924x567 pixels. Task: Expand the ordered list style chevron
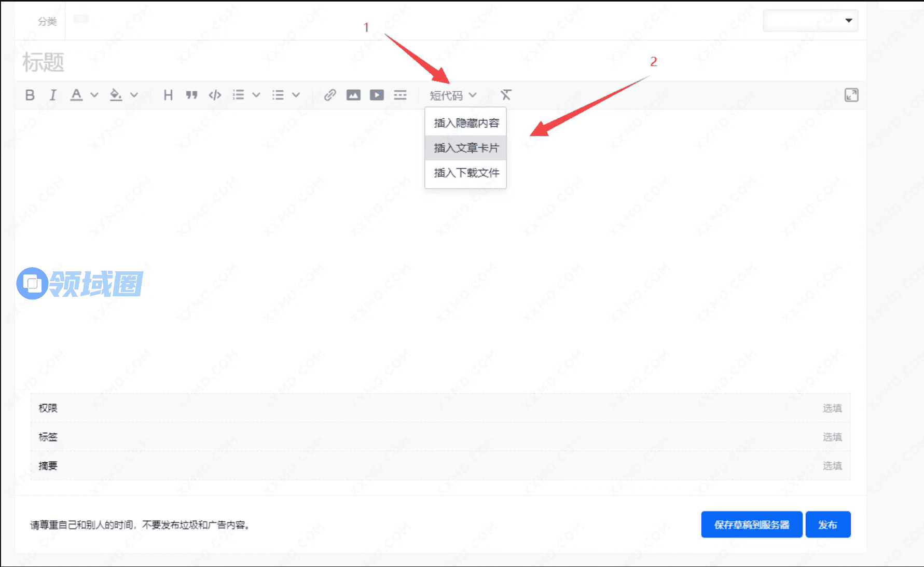click(x=256, y=95)
